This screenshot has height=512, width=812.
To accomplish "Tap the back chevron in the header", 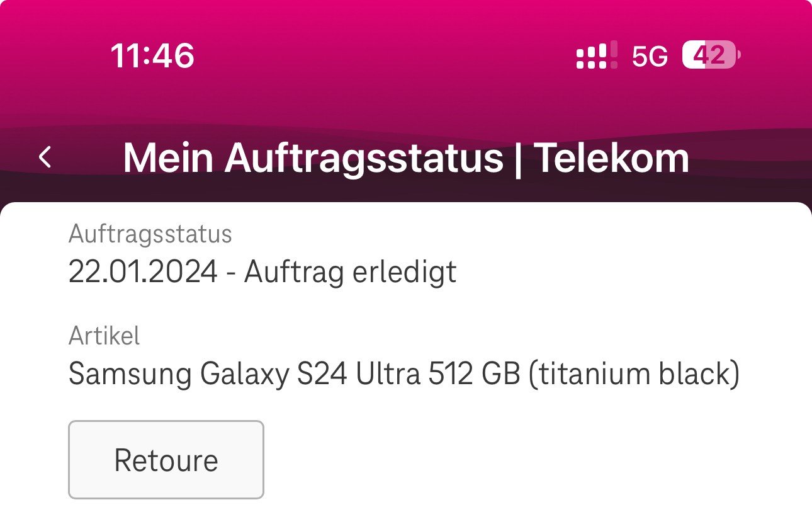I will 45,157.
